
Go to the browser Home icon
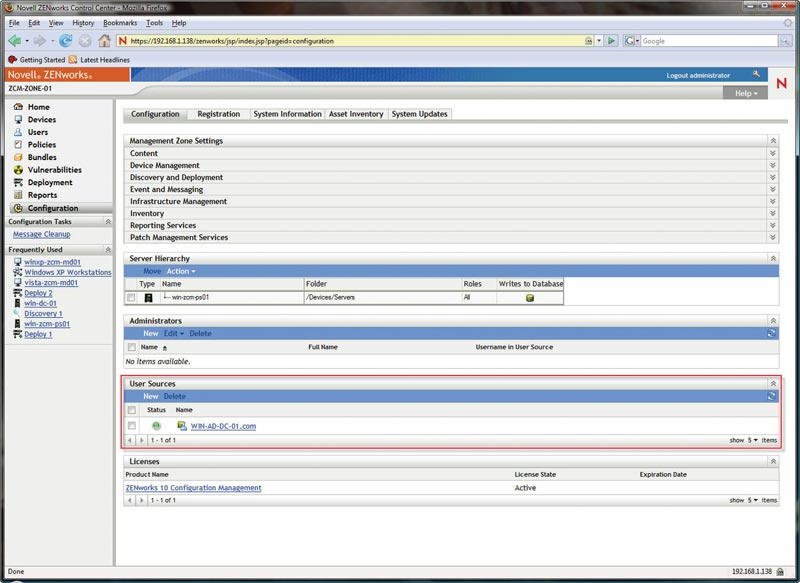tap(105, 40)
